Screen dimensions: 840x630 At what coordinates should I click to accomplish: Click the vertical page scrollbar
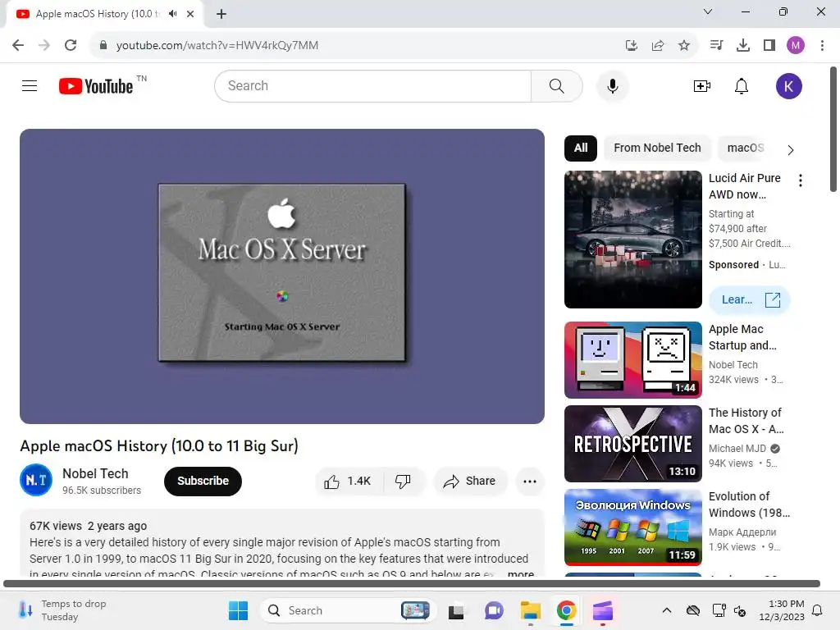(x=833, y=129)
